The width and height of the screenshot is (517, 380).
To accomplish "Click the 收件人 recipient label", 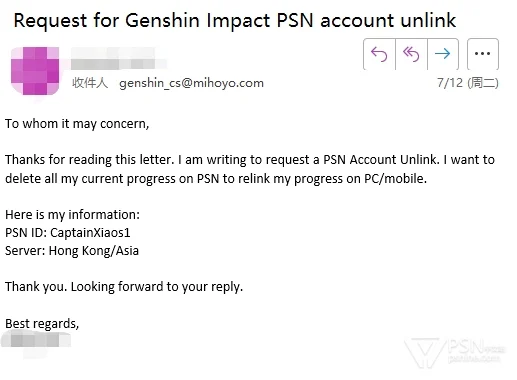I will (x=90, y=83).
